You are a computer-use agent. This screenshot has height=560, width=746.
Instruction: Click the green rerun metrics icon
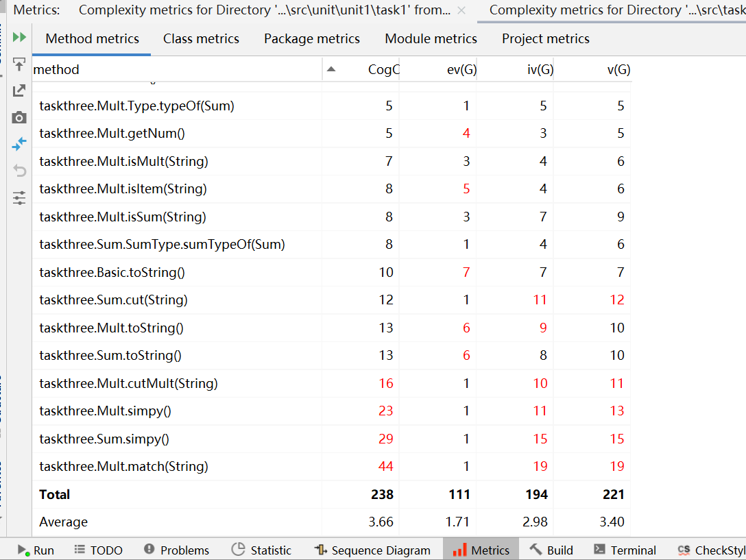pyautogui.click(x=19, y=37)
